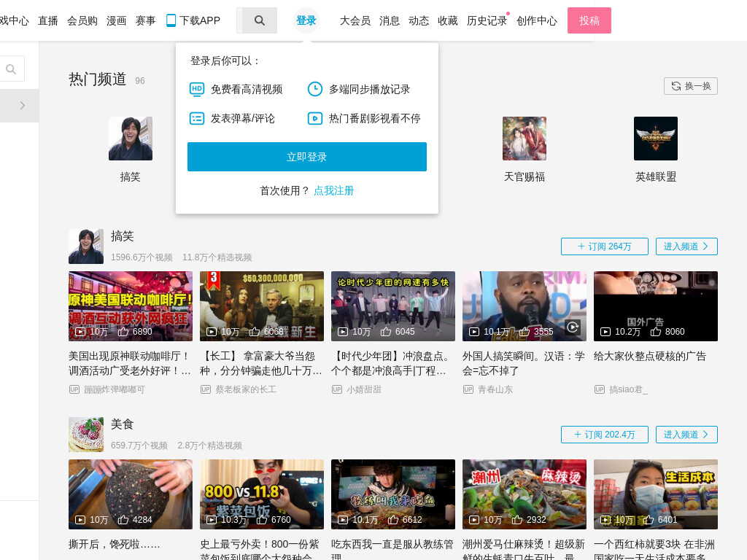The image size is (747, 560).
Task: Open 动态 in top navigation
Action: [419, 20]
